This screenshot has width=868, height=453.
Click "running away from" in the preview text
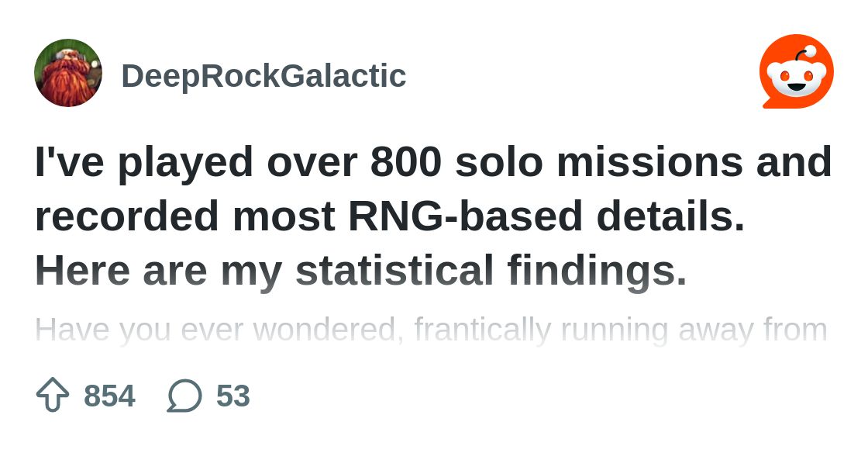(694, 330)
